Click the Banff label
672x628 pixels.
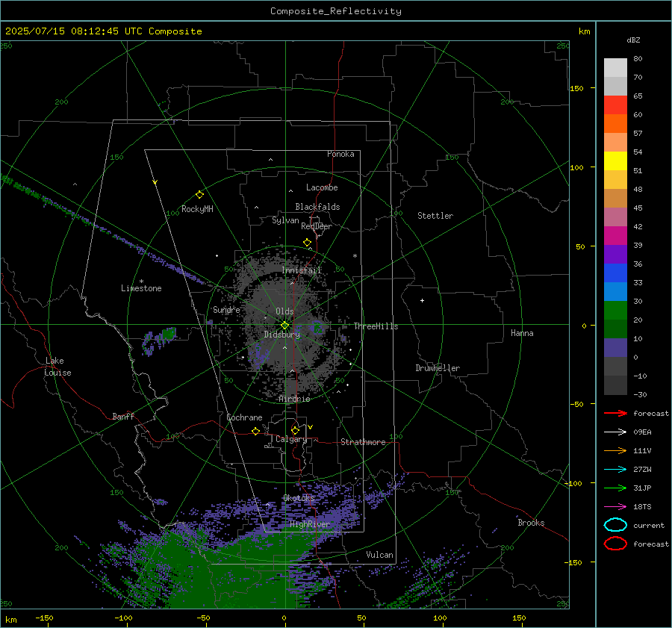123,417
